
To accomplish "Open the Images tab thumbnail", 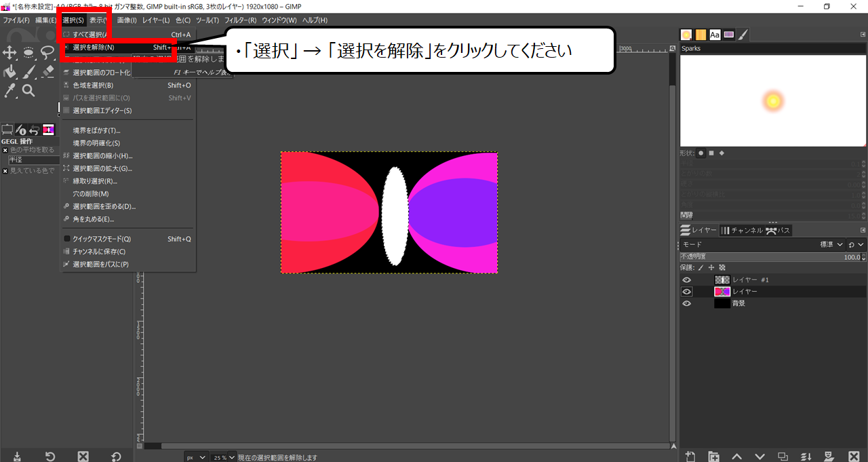I will point(48,130).
